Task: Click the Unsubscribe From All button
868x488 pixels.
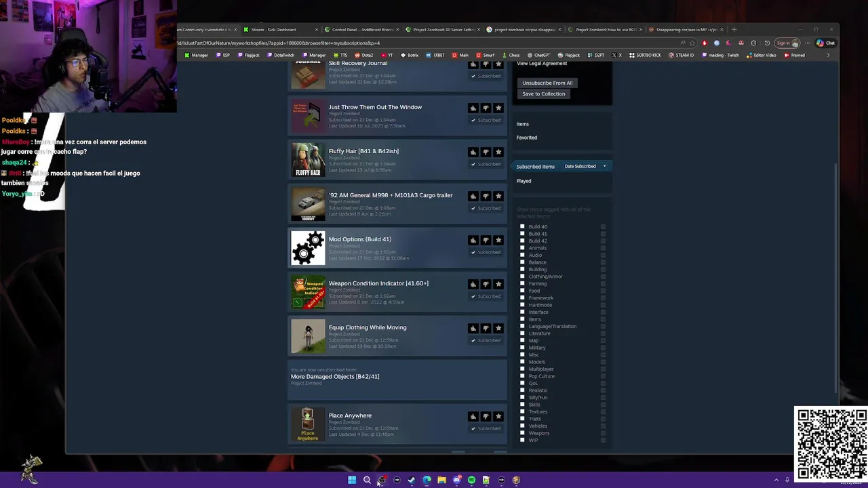Action: click(x=547, y=83)
